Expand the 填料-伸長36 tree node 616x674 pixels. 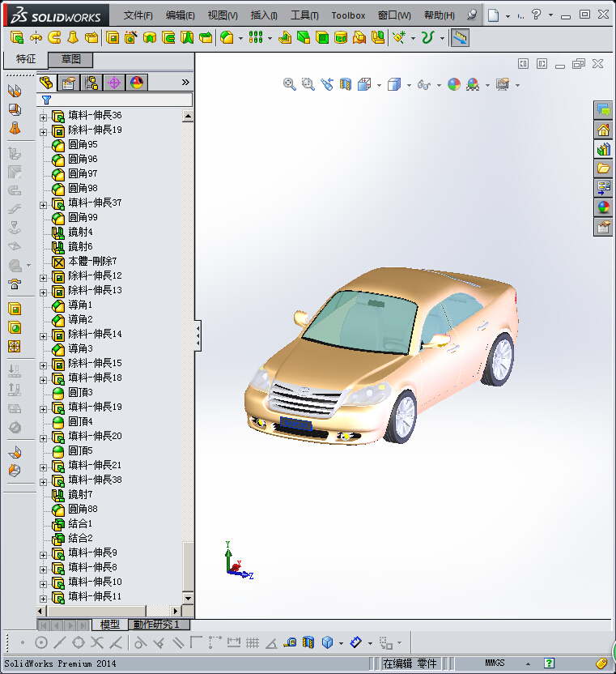point(43,117)
